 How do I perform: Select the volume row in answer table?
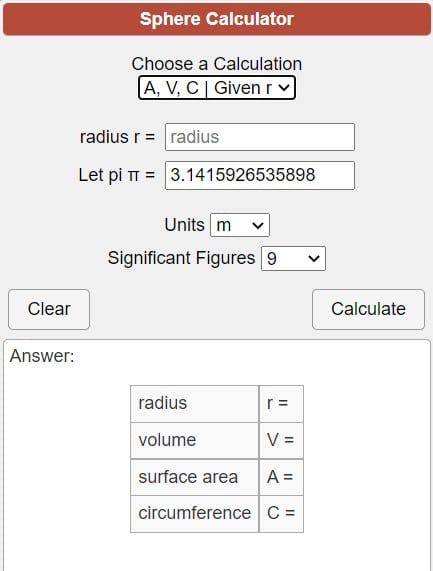point(217,441)
